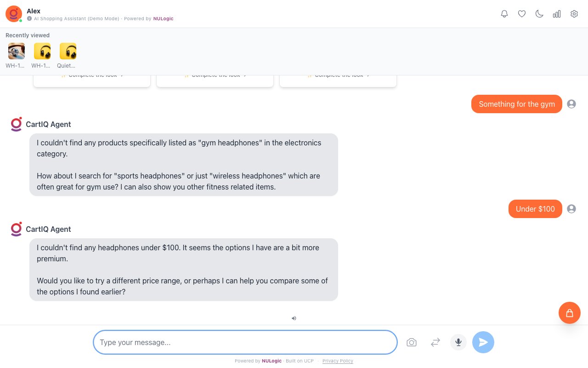The height and width of the screenshot is (368, 588).
Task: Click the "Under $100" message bubble
Action: [x=535, y=209]
